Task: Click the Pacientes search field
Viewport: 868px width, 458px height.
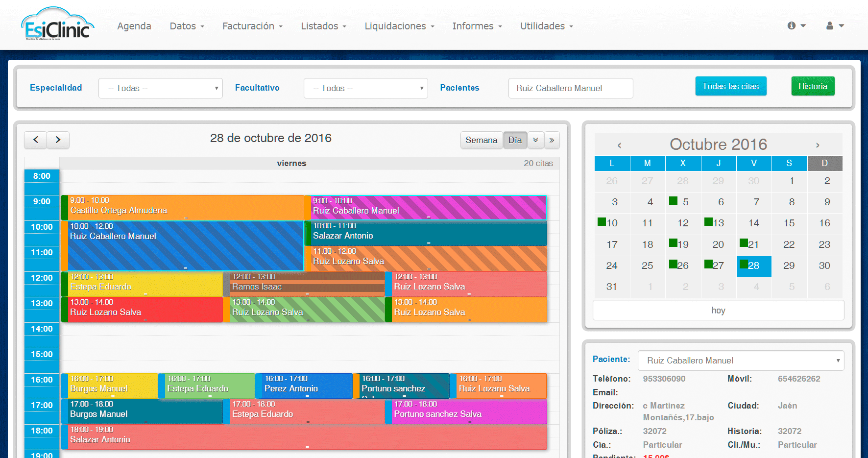Action: (x=571, y=88)
